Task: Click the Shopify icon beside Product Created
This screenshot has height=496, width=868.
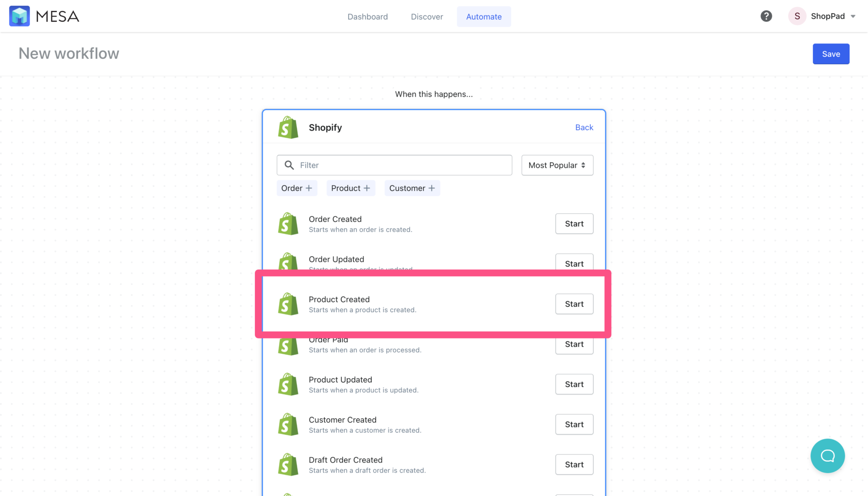Action: [288, 304]
